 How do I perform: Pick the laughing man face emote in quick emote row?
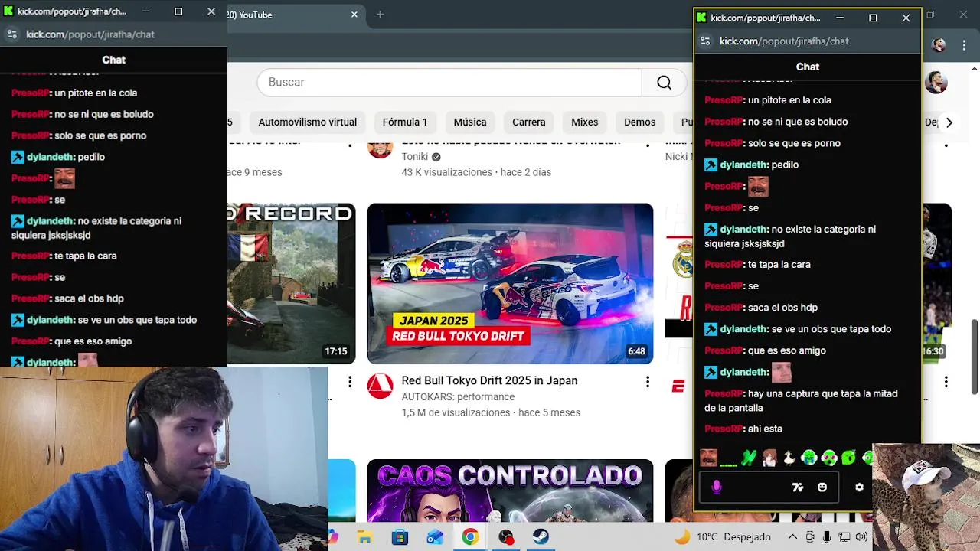click(x=708, y=458)
